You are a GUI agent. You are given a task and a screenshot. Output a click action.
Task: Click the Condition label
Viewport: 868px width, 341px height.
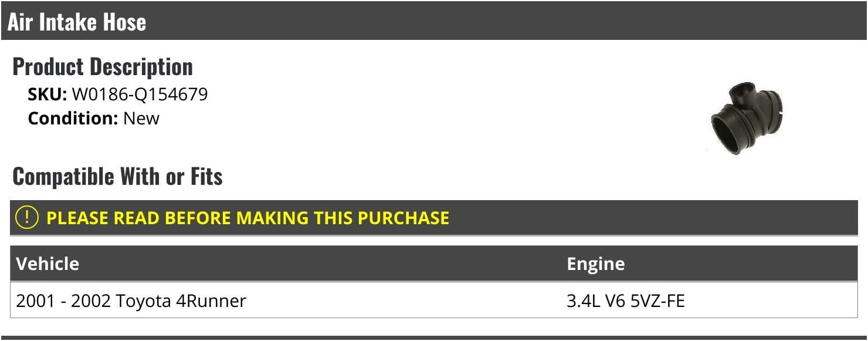[73, 118]
